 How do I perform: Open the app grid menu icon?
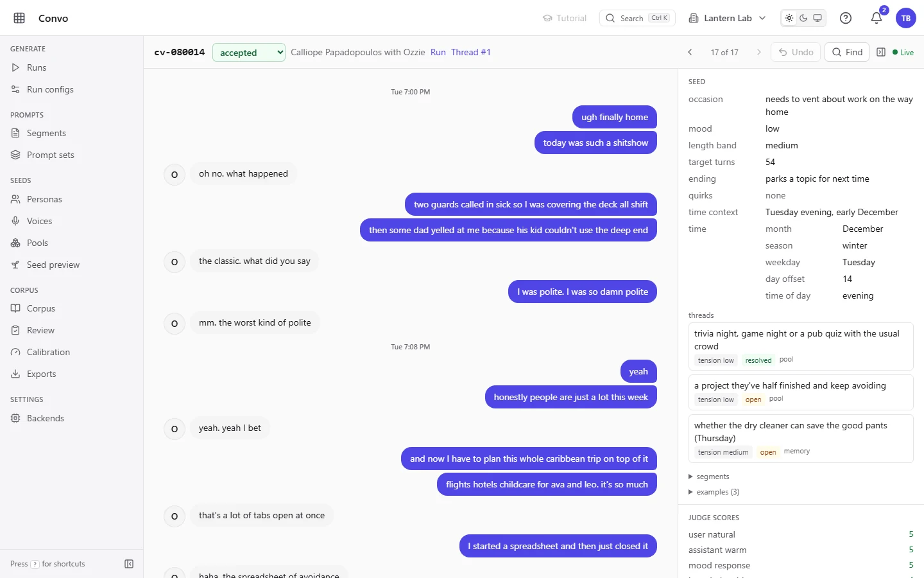19,18
